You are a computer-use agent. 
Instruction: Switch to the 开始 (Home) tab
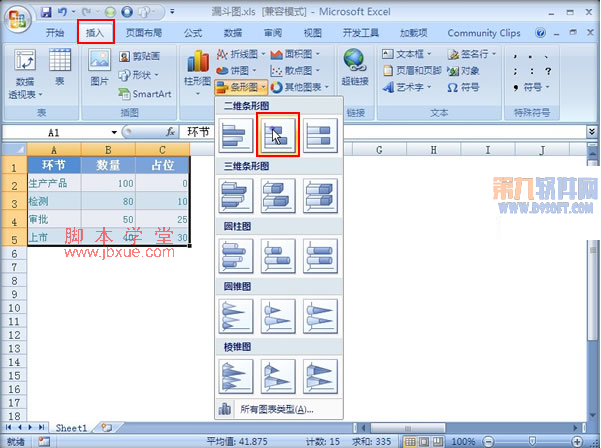55,33
